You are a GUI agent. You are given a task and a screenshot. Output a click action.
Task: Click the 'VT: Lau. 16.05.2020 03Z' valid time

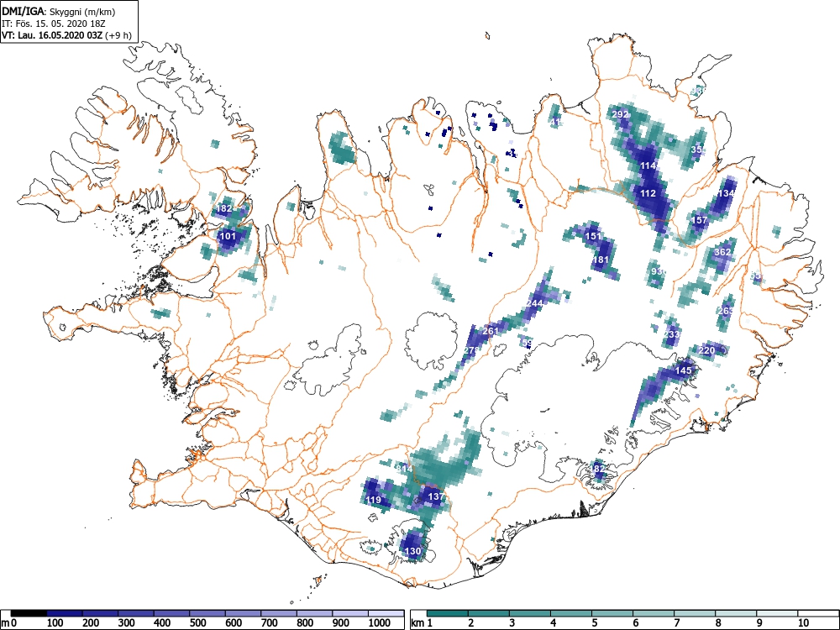point(54,35)
